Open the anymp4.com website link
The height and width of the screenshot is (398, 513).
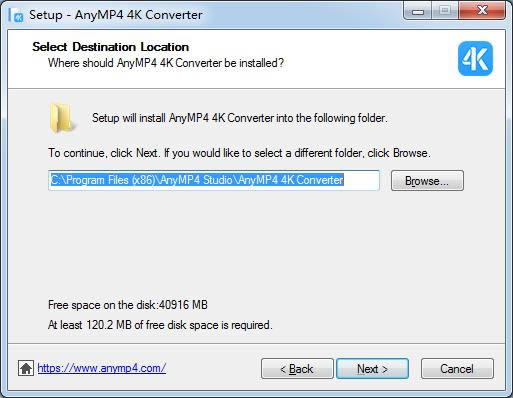[102, 368]
